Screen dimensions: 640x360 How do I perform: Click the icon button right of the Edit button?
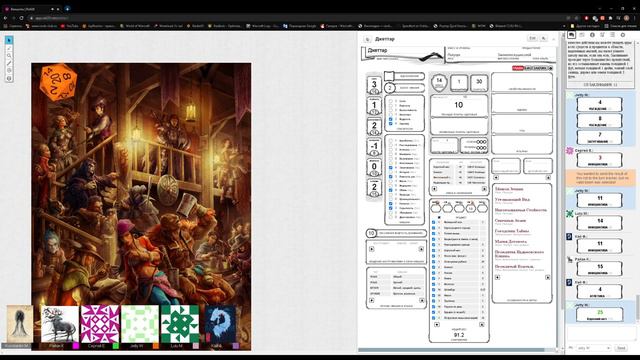click(x=544, y=38)
